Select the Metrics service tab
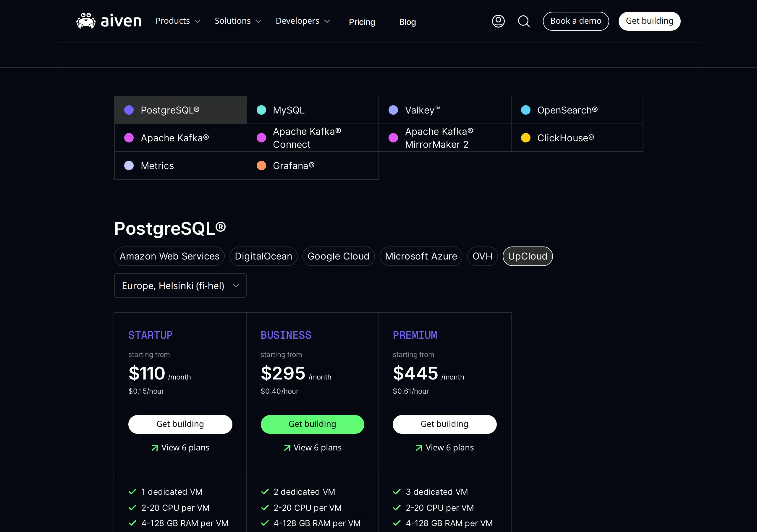The width and height of the screenshot is (757, 532). 181,166
